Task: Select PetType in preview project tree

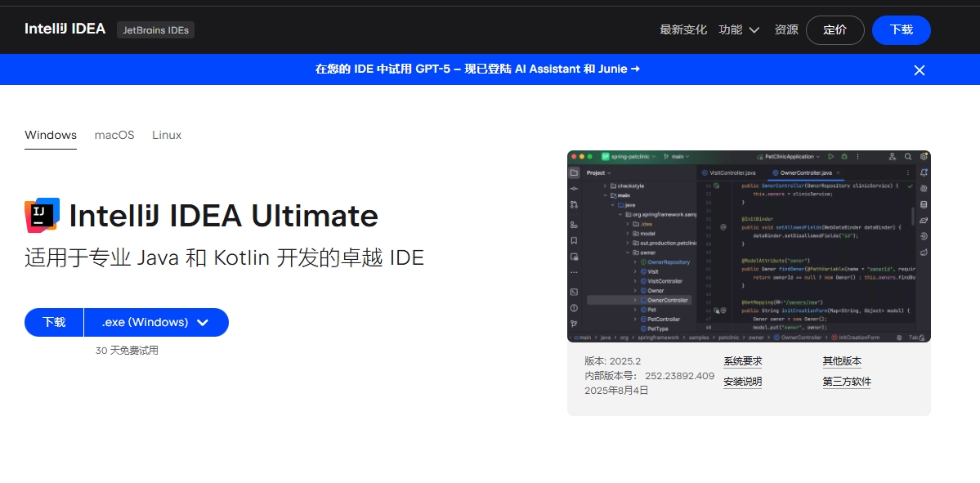Action: tap(654, 329)
